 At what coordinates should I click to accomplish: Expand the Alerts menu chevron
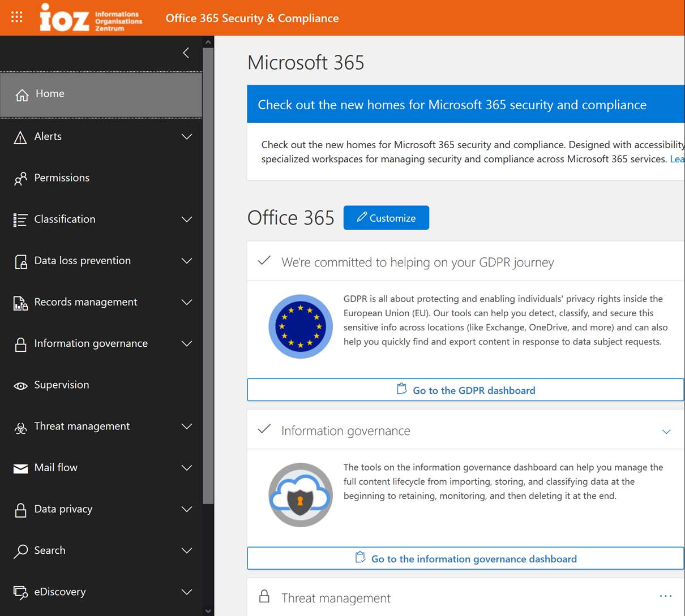[x=187, y=136]
